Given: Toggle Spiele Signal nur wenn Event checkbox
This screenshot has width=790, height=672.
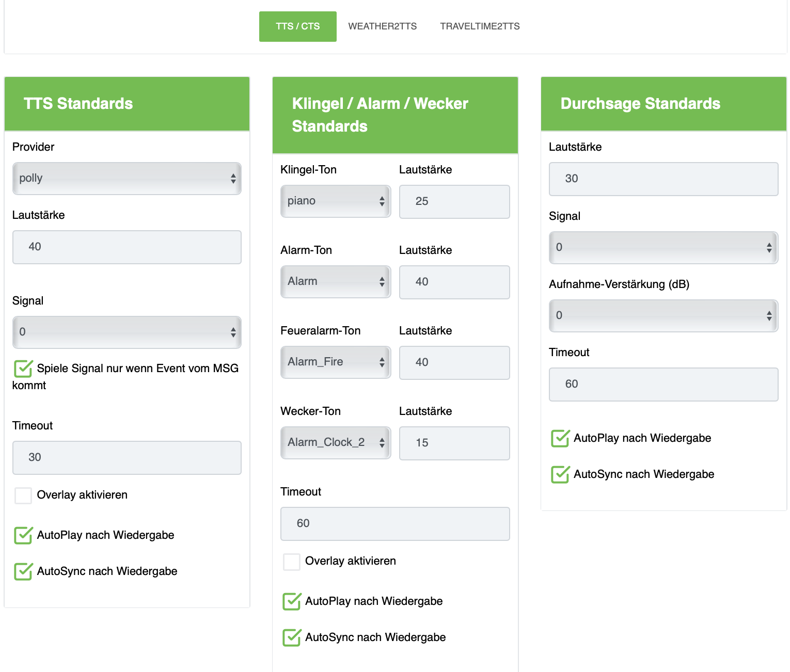Looking at the screenshot, I should pyautogui.click(x=23, y=369).
